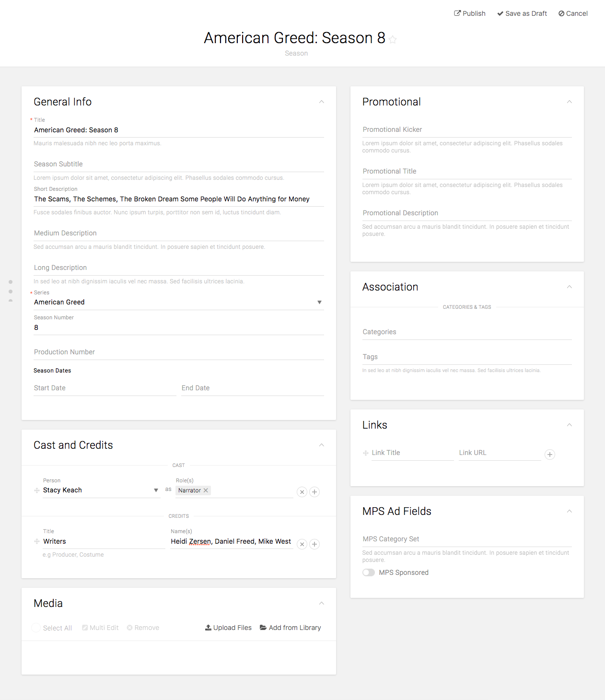
Task: Check the Select All media checkbox
Action: [36, 628]
